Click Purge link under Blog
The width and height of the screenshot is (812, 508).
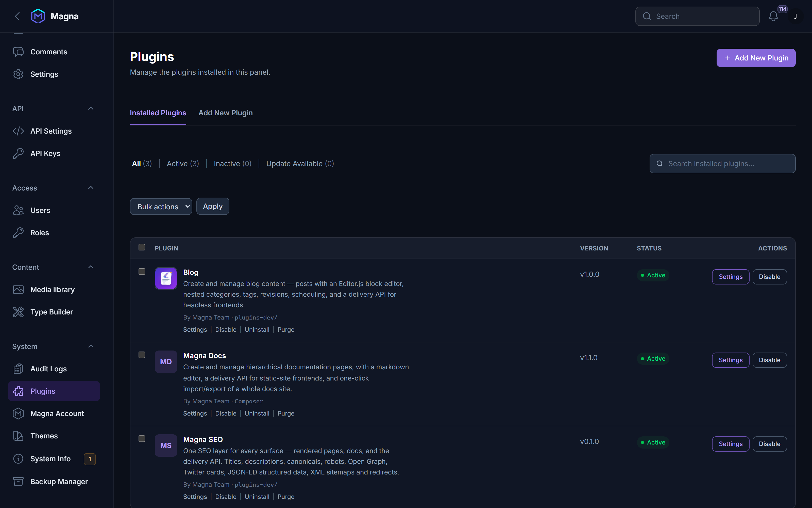pos(286,330)
